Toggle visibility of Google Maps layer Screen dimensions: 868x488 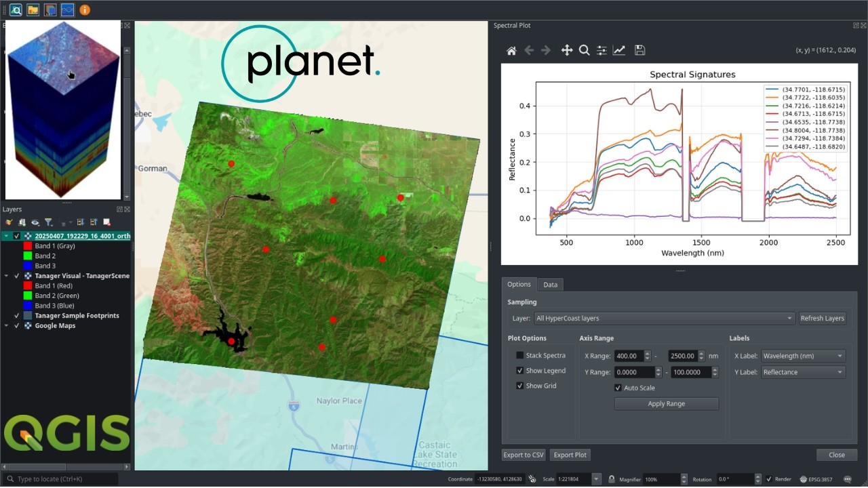coord(17,326)
